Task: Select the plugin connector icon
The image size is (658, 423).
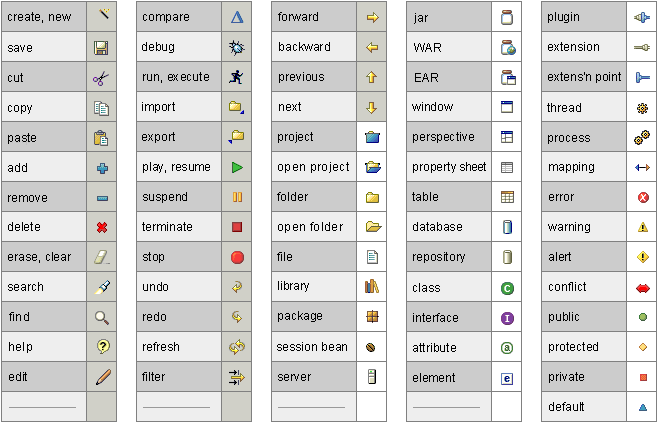Action: (642, 18)
